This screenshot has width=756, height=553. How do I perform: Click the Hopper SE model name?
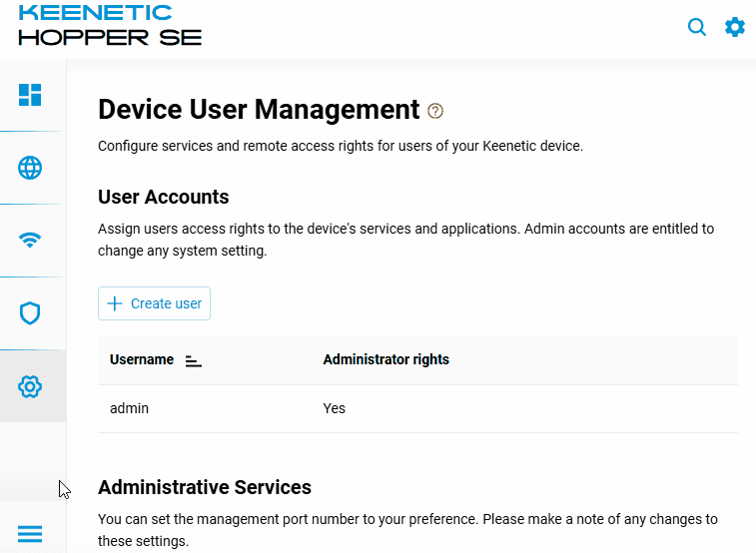[110, 38]
